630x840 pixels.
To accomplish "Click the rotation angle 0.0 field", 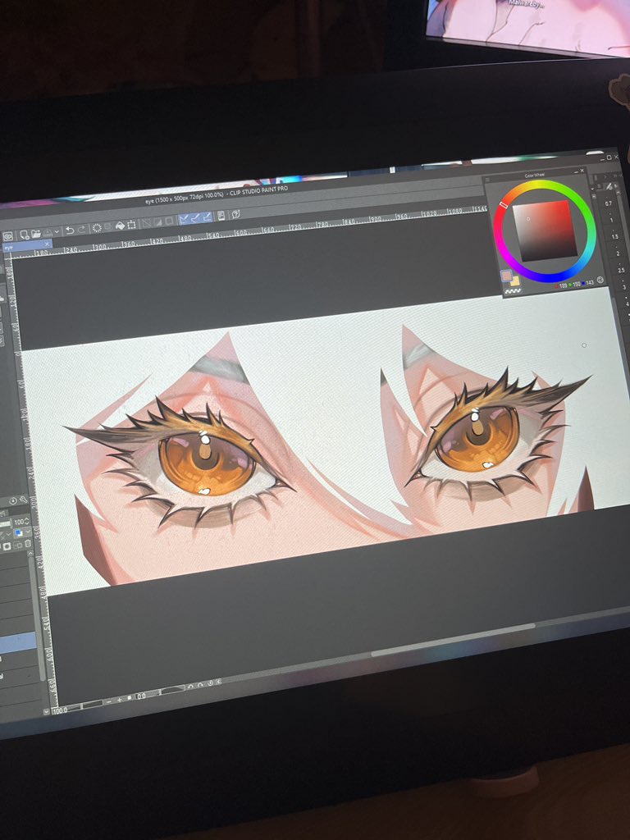I will (141, 696).
